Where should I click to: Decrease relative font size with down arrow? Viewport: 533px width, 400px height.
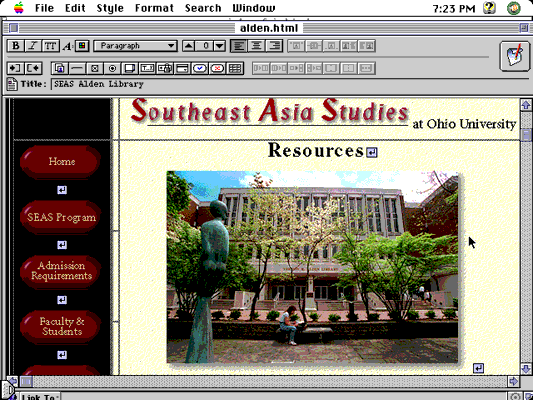point(220,46)
